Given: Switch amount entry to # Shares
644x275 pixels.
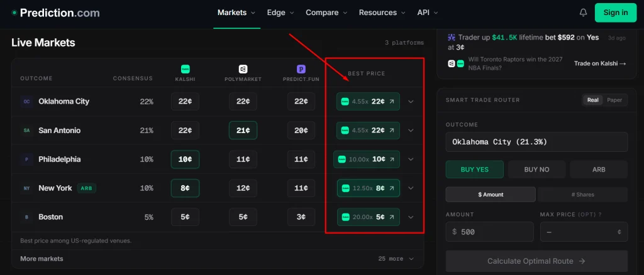Looking at the screenshot, I should point(582,195).
